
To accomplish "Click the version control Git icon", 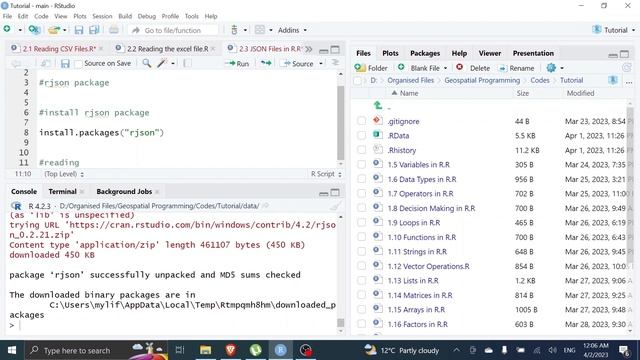I will [234, 30].
